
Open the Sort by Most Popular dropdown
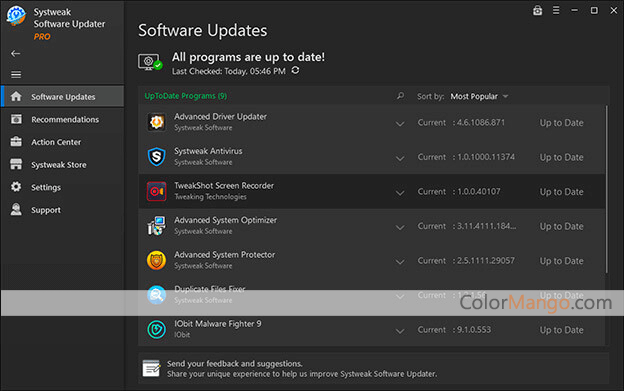(479, 96)
